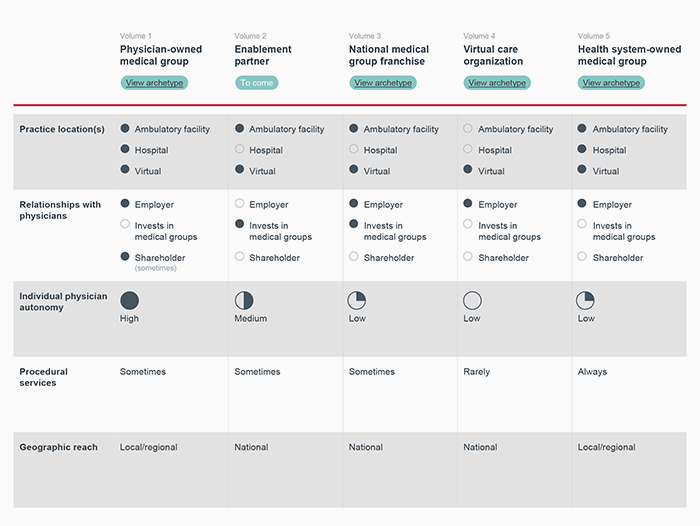Viewport: 700px width, 526px height.
Task: Open View archetype for Health system-owned medical group
Action: tap(611, 83)
